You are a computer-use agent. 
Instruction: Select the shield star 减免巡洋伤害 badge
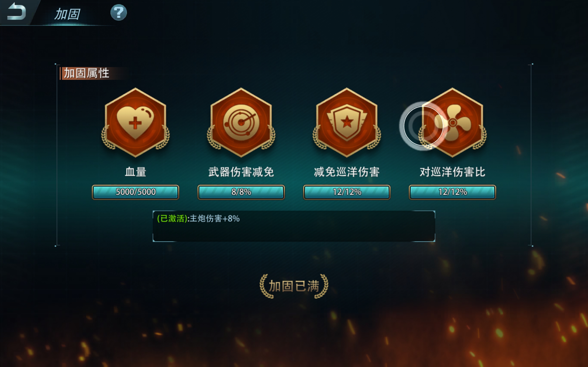click(347, 122)
